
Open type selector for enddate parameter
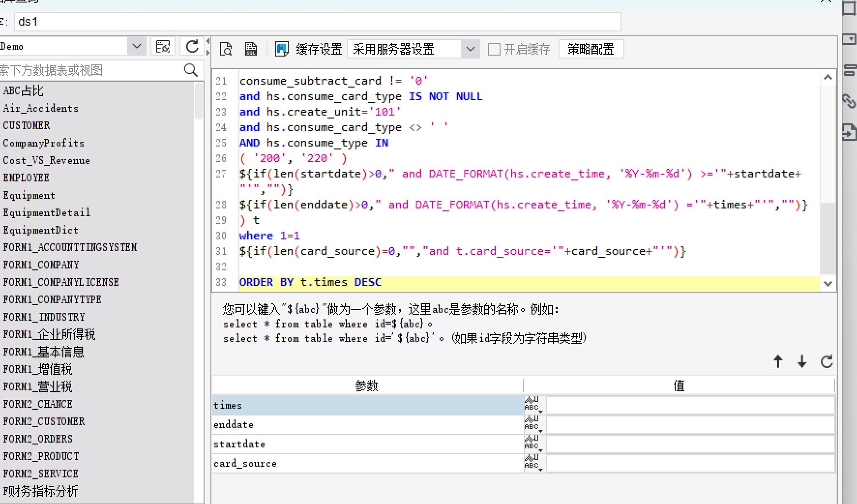534,425
